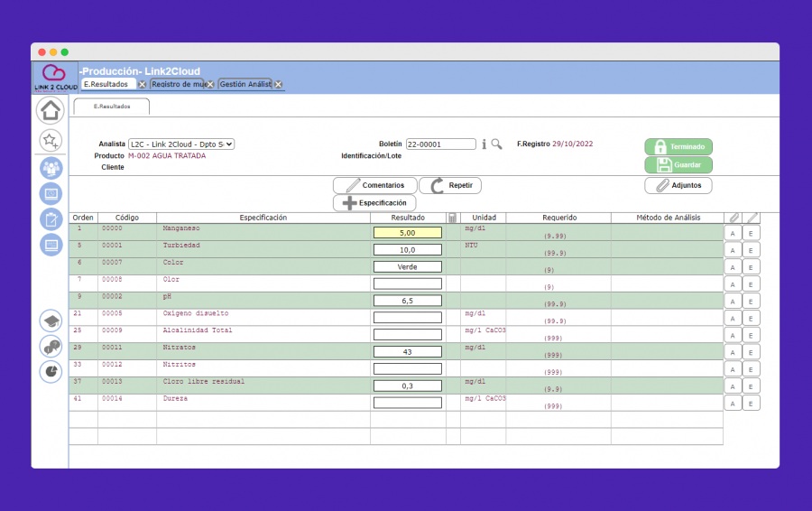Switch to Registro de muestras tab
Viewport: 812px width, 511px height.
click(x=179, y=84)
